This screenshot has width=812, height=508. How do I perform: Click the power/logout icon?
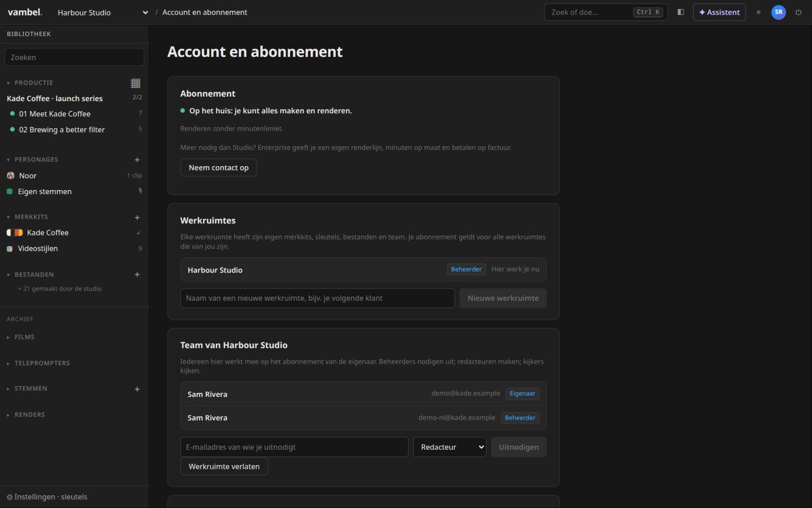pyautogui.click(x=798, y=12)
